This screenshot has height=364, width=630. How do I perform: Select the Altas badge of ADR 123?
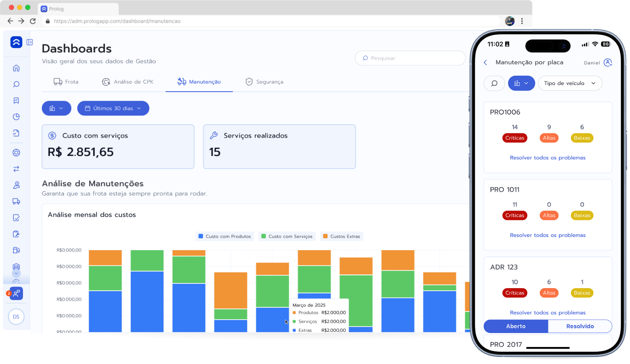(549, 293)
